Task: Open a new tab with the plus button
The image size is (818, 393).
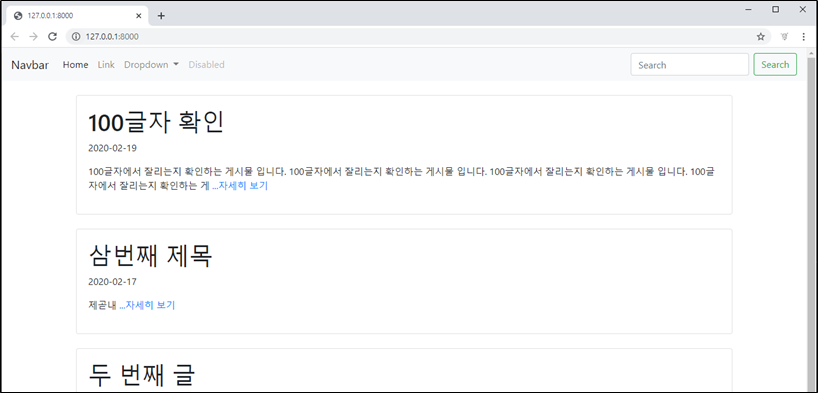Action: click(x=161, y=16)
